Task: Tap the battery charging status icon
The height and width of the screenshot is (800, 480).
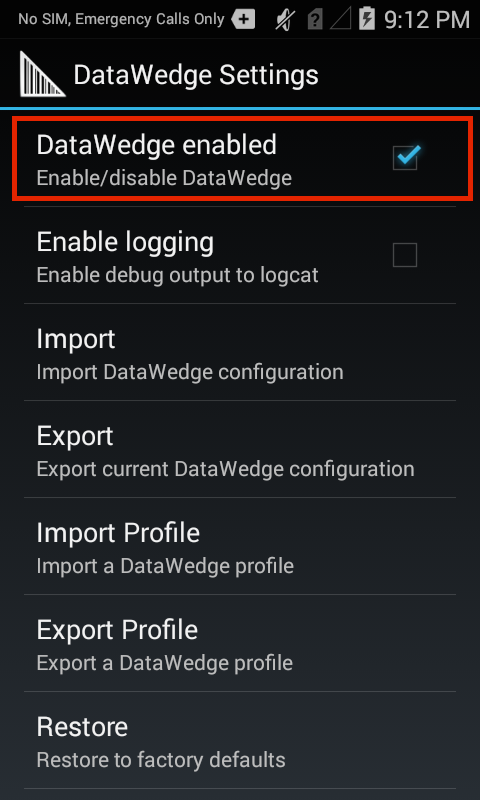Action: tap(367, 19)
